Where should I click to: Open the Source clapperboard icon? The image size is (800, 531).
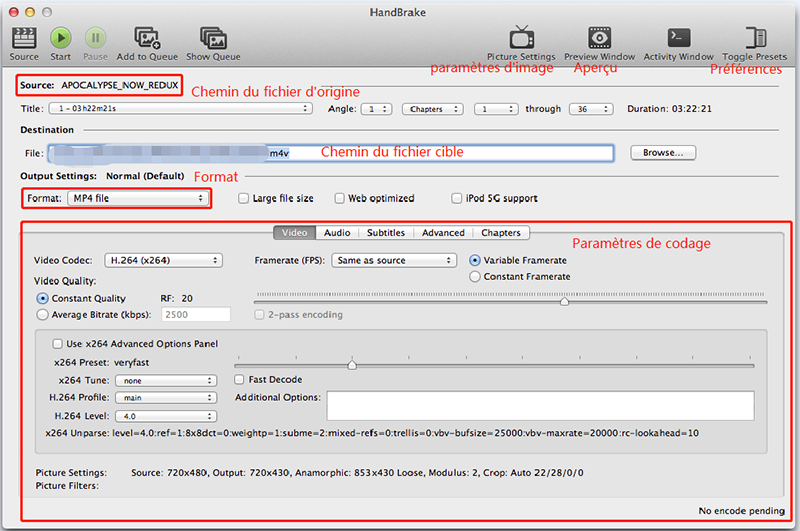tap(23, 38)
